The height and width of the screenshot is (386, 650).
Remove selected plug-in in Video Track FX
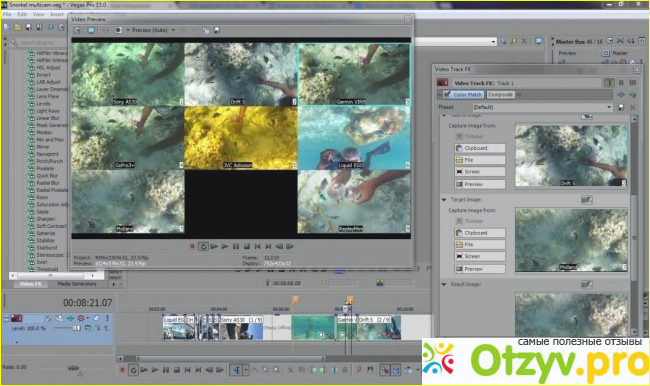(x=633, y=95)
